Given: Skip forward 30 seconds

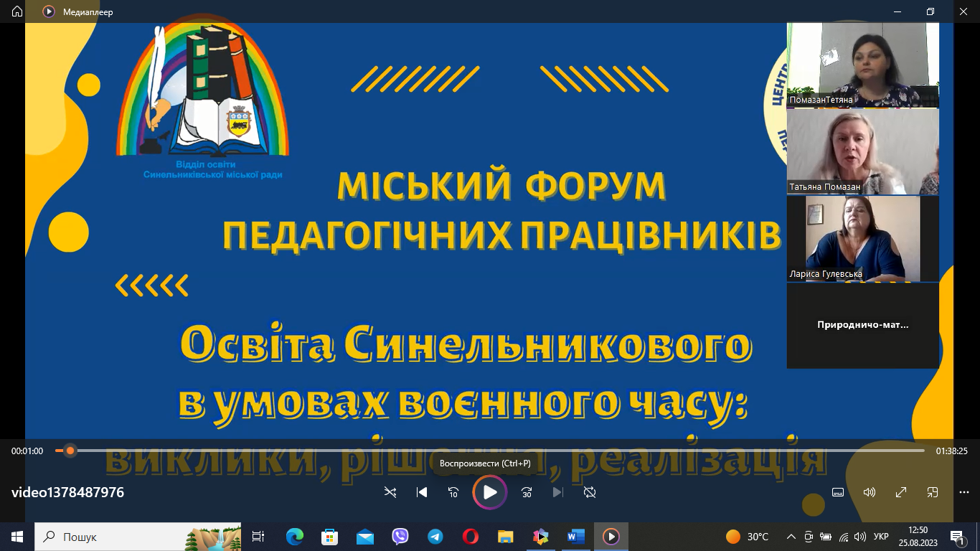Looking at the screenshot, I should [x=527, y=492].
